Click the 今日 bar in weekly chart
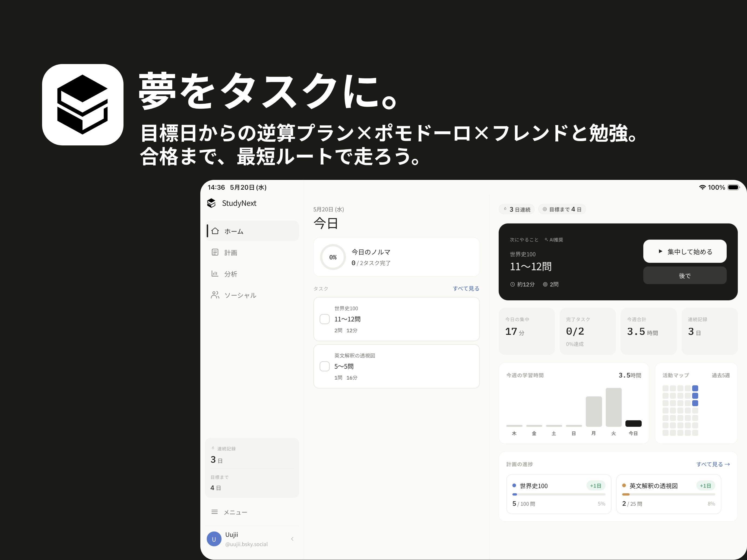 tap(634, 423)
